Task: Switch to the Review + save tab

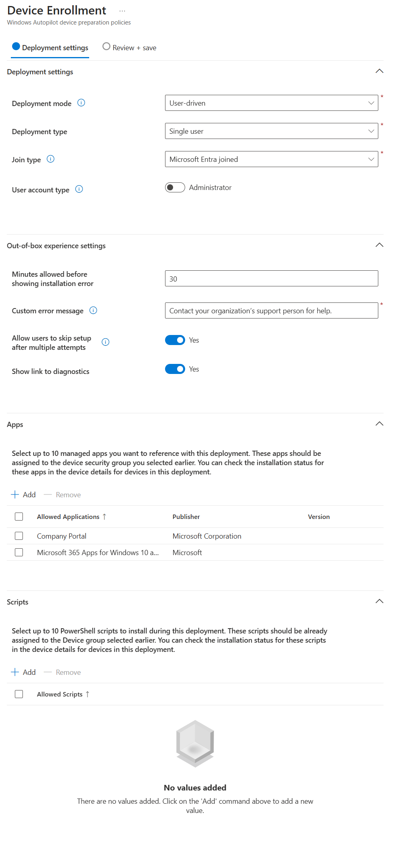Action: coord(129,48)
